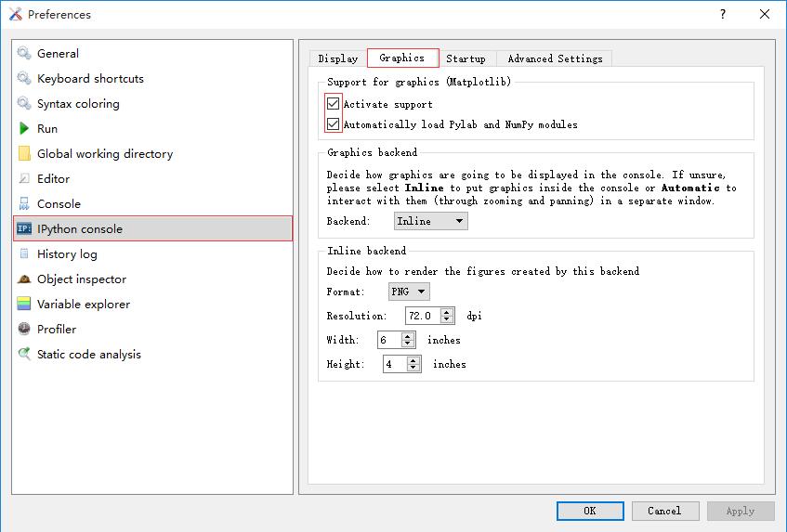Click the Profiler clock icon
Image resolution: width=787 pixels, height=532 pixels.
click(24, 329)
